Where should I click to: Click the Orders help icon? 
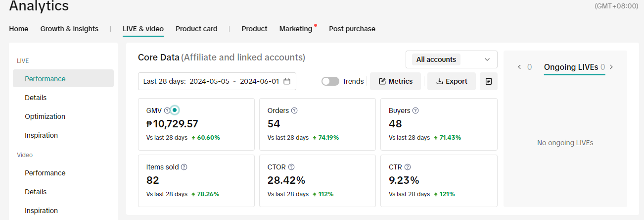tap(294, 110)
